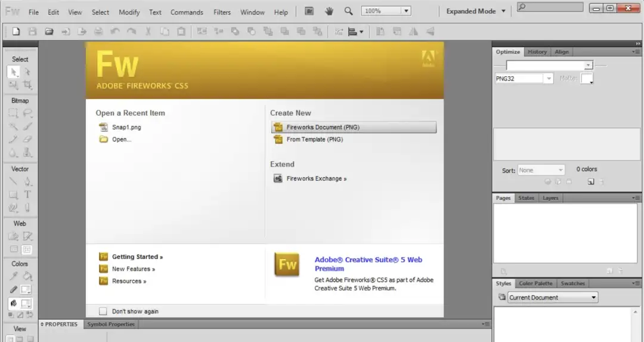
Task: Open the Modify menu
Action: pos(129,13)
